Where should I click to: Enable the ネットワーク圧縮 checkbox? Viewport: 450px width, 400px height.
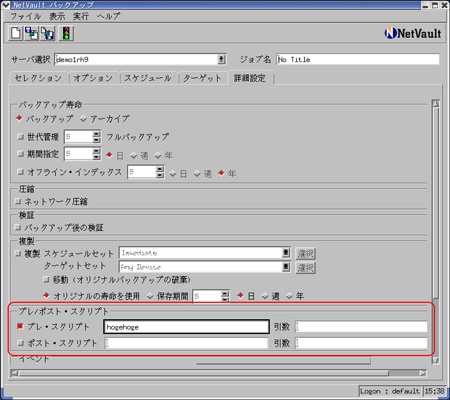tap(18, 201)
